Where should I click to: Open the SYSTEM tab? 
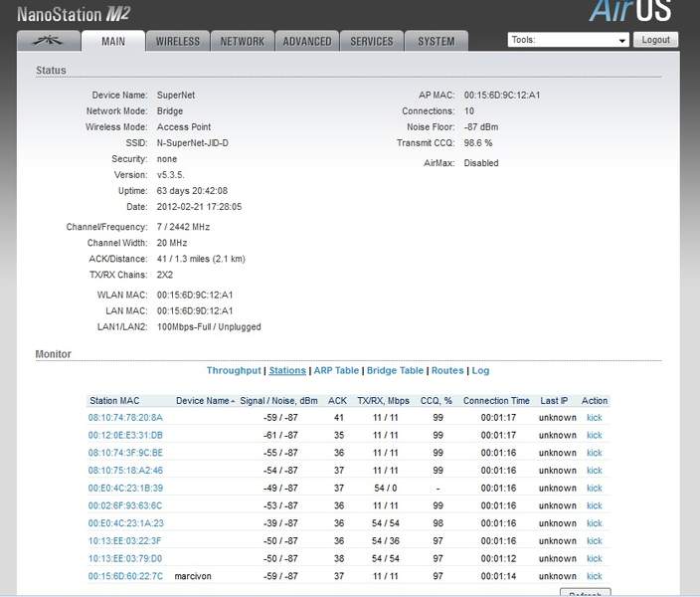437,41
